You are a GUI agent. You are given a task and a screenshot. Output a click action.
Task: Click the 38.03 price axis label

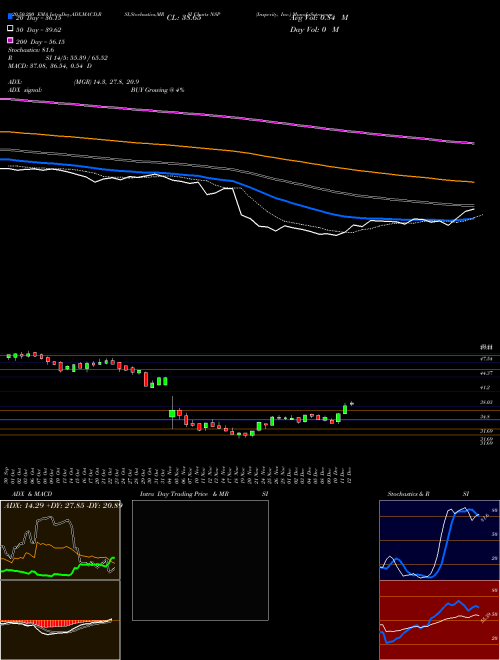[487, 402]
